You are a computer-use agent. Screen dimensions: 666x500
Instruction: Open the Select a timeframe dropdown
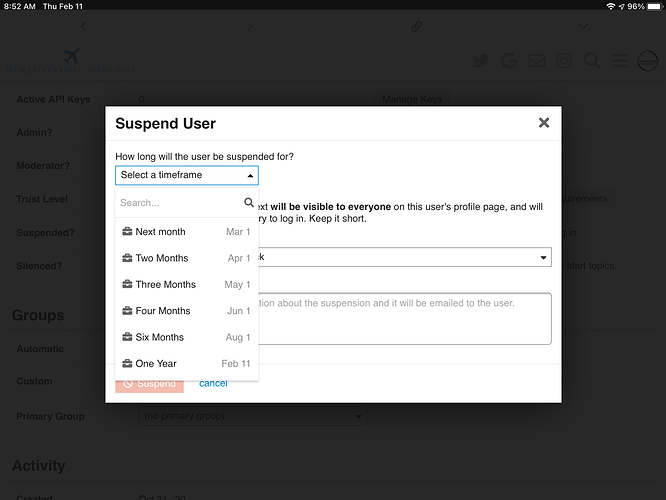pos(187,175)
